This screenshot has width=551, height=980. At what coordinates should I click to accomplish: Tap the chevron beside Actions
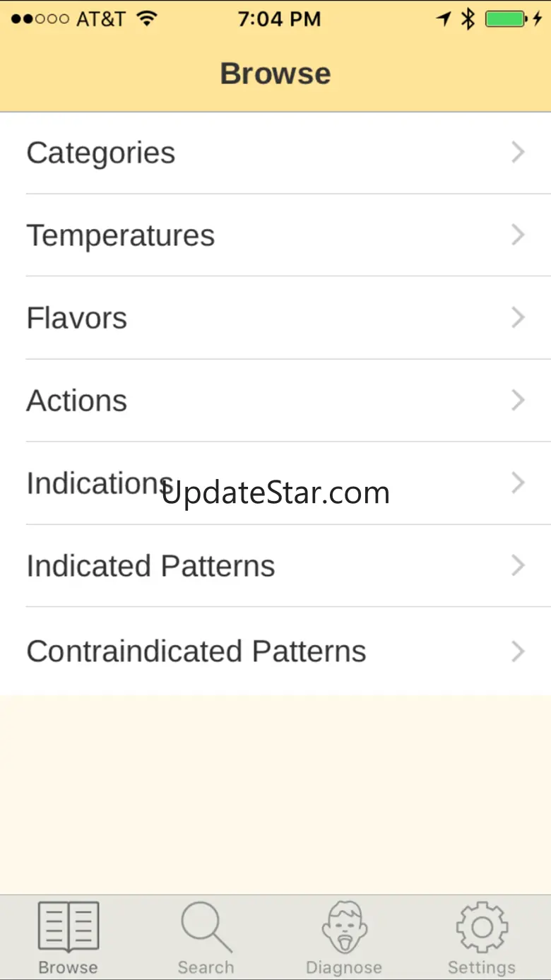(519, 401)
